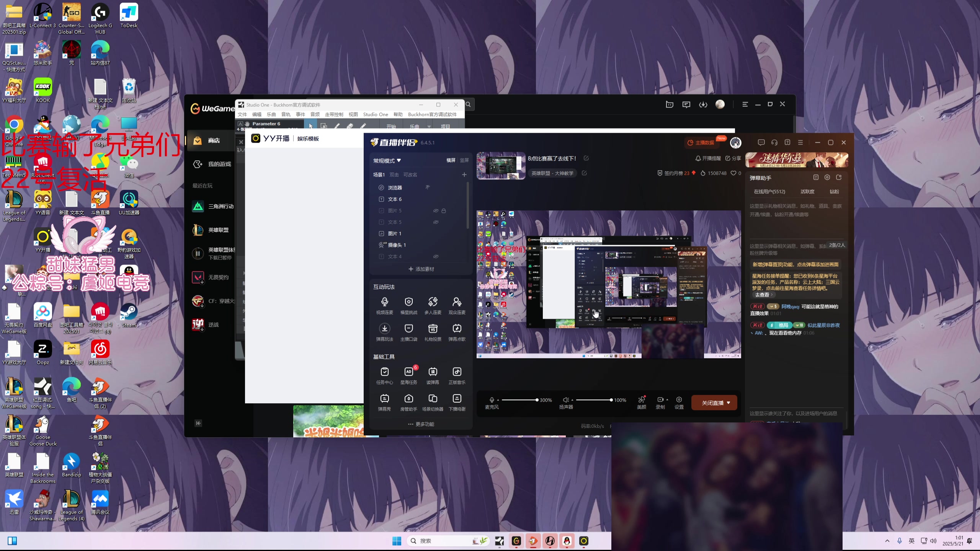Viewport: 980px width, 551px height.
Task: Expand speaker device arrow
Action: (x=572, y=400)
